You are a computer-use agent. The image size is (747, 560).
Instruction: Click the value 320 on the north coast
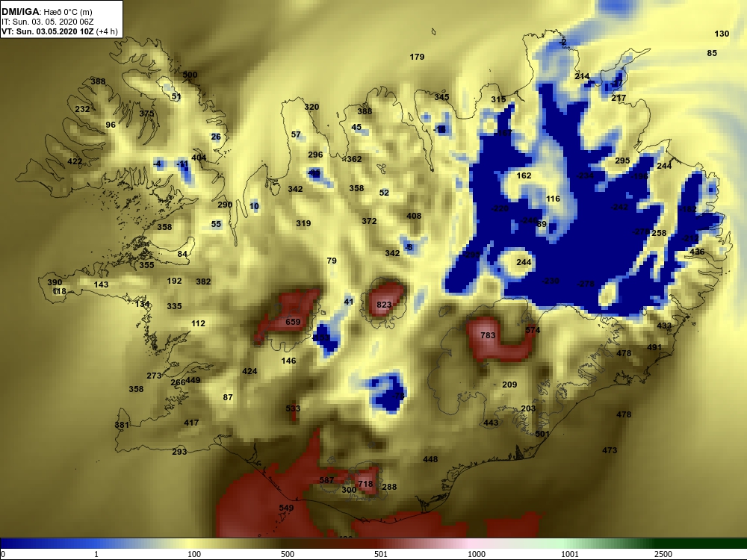pos(311,107)
